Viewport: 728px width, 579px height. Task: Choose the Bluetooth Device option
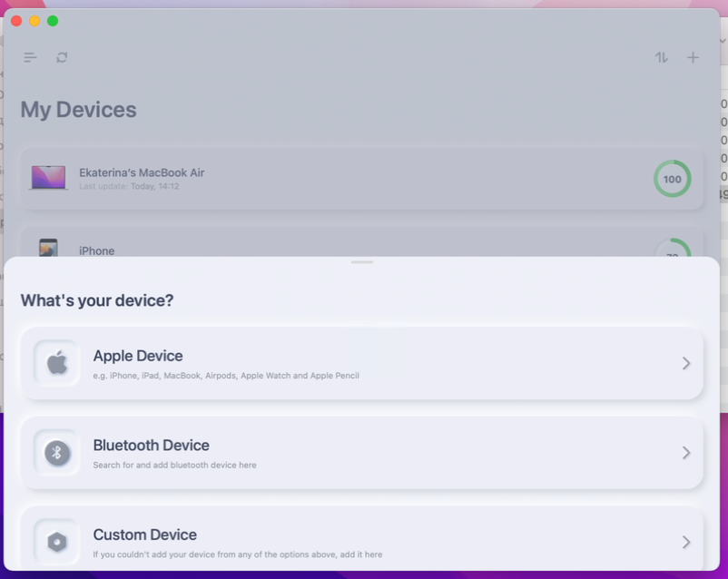tap(362, 453)
